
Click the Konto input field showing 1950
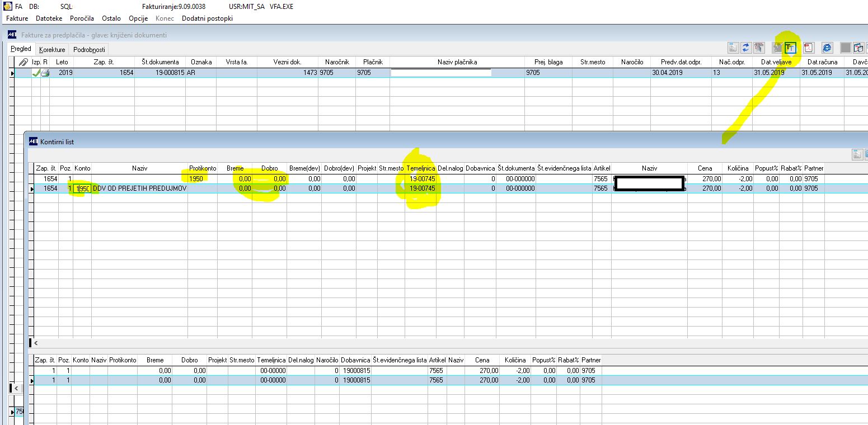pyautogui.click(x=82, y=188)
